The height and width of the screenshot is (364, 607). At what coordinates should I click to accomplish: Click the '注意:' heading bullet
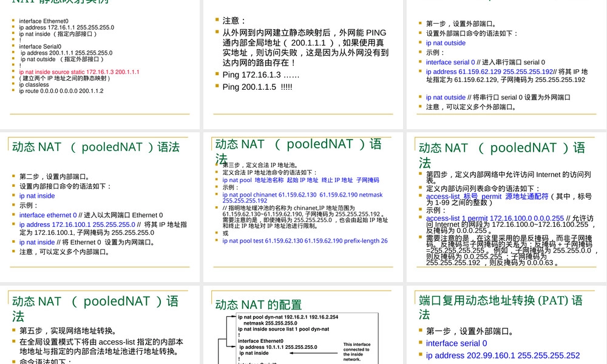(x=234, y=21)
